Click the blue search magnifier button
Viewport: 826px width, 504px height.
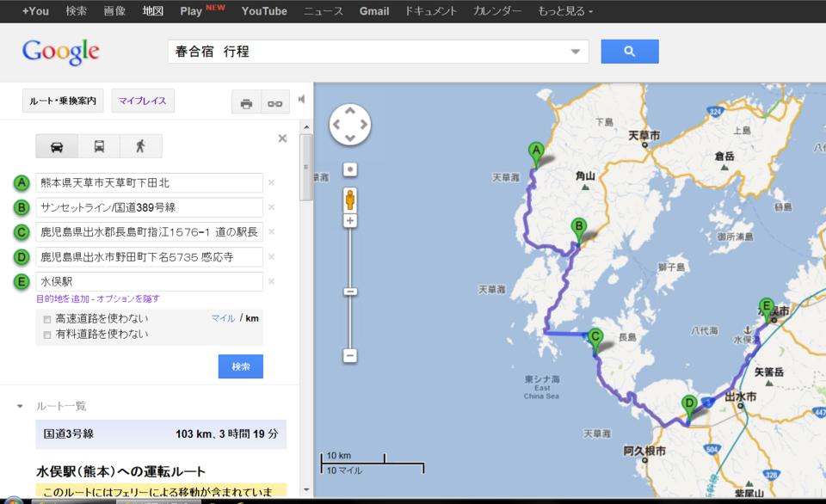pos(630,52)
